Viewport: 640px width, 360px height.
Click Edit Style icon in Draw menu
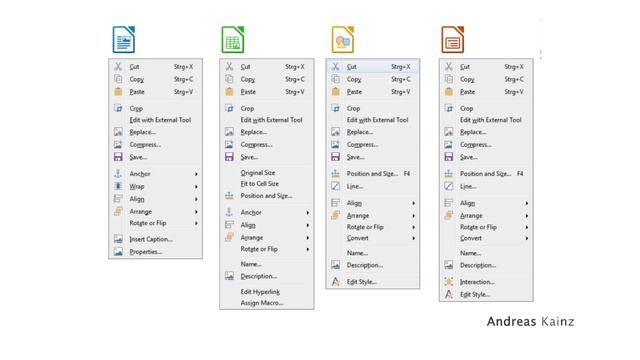tap(336, 282)
